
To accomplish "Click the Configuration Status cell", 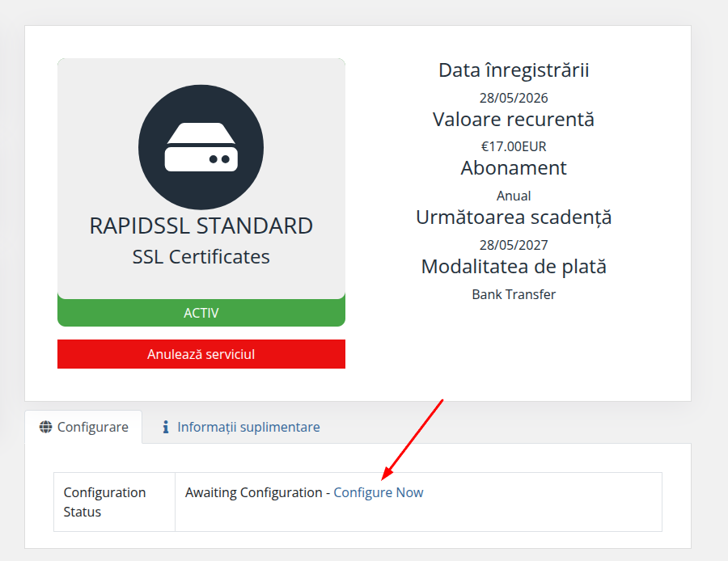I will tap(114, 502).
